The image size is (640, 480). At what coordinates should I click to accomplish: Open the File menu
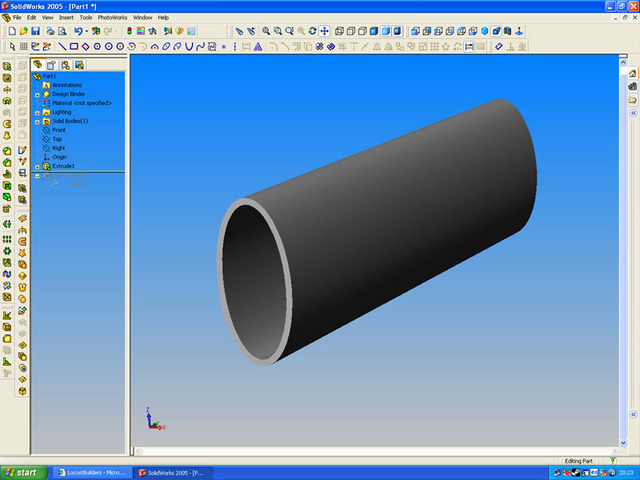pyautogui.click(x=17, y=18)
